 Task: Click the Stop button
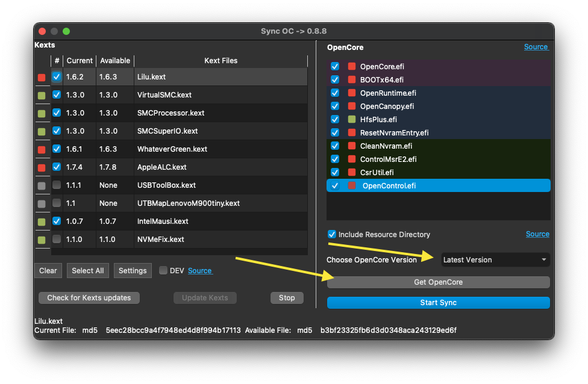click(x=287, y=298)
